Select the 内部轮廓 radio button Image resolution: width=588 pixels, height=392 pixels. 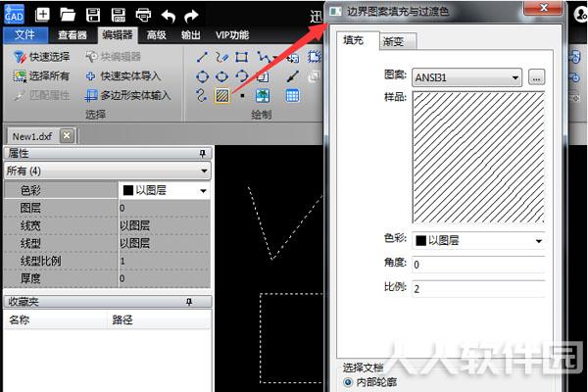(348, 382)
